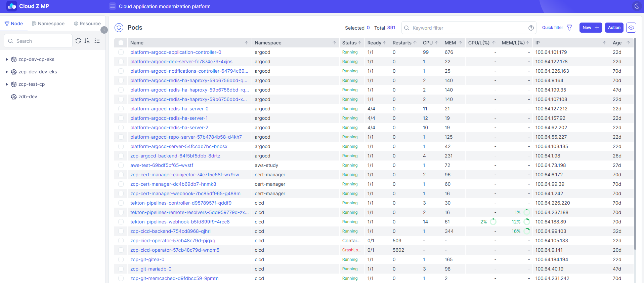This screenshot has width=644, height=283.
Task: Sort by the CPU column arrow
Action: pyautogui.click(x=437, y=43)
